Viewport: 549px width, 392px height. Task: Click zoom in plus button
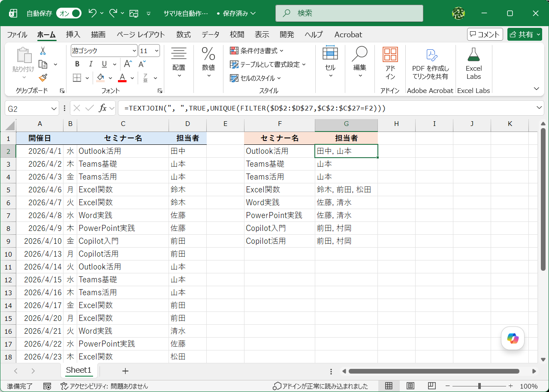(x=510, y=386)
